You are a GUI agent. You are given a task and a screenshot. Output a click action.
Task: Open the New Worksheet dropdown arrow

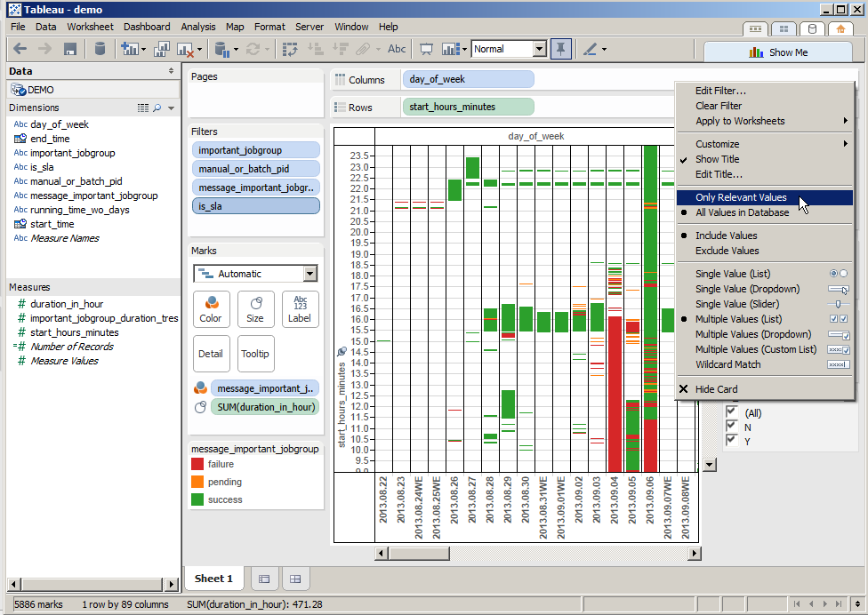143,50
